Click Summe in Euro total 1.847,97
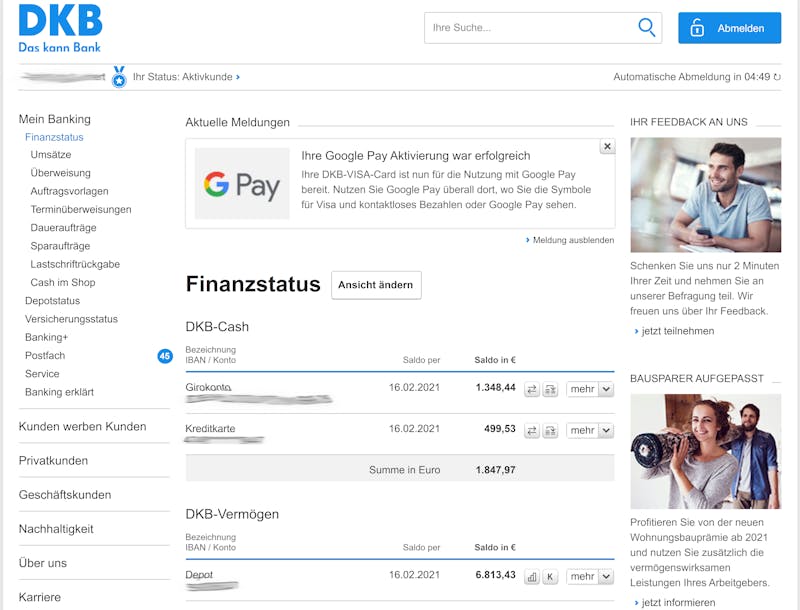Screen dimensions: 800x610 click(495, 470)
